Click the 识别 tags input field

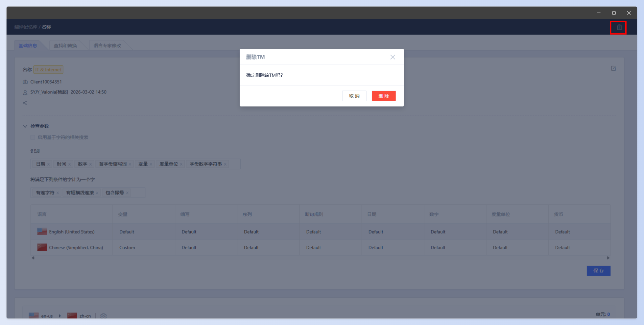[135, 164]
